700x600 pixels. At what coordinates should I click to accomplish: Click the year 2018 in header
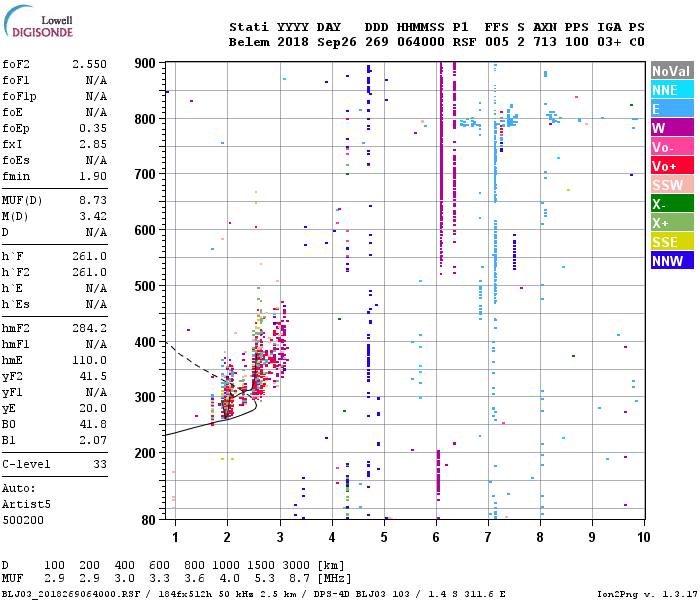[x=293, y=42]
